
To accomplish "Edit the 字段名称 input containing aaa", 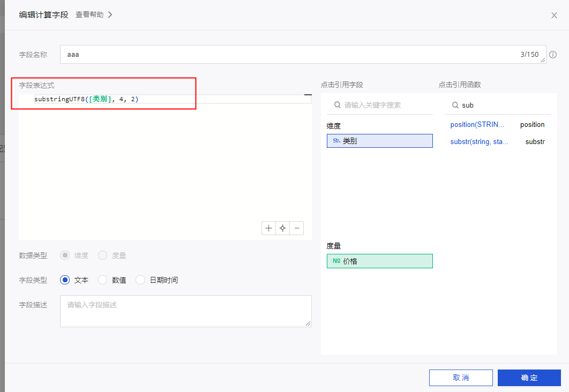I will coord(303,55).
